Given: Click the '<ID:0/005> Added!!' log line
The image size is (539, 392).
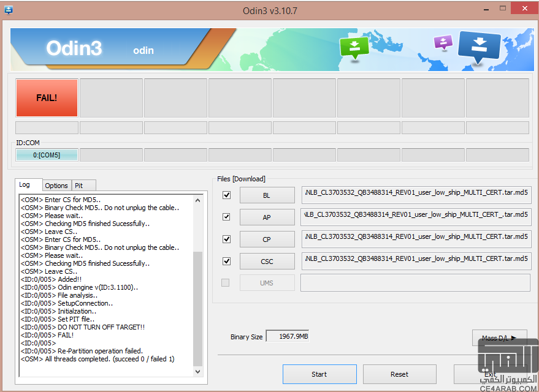Looking at the screenshot, I should pos(52,279).
